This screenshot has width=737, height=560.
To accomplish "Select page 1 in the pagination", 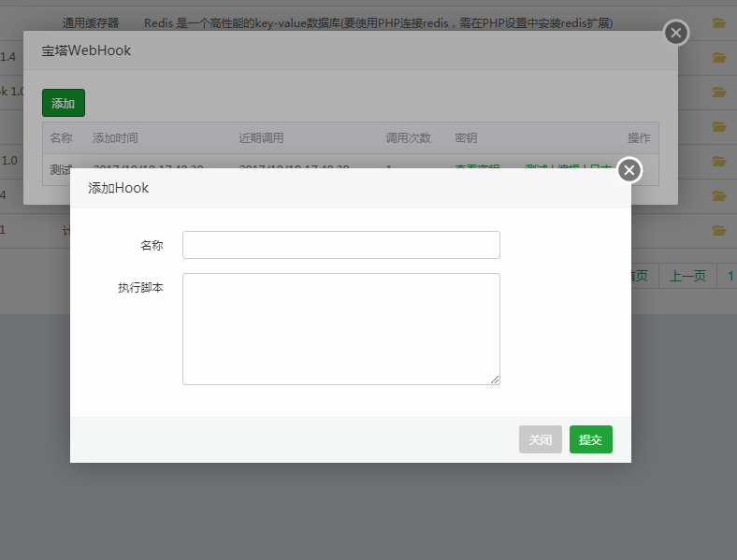I will [x=730, y=276].
